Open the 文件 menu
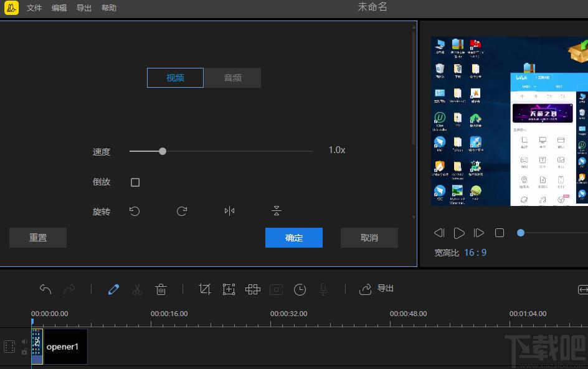Screen dimensions: 588x369 tap(34, 8)
